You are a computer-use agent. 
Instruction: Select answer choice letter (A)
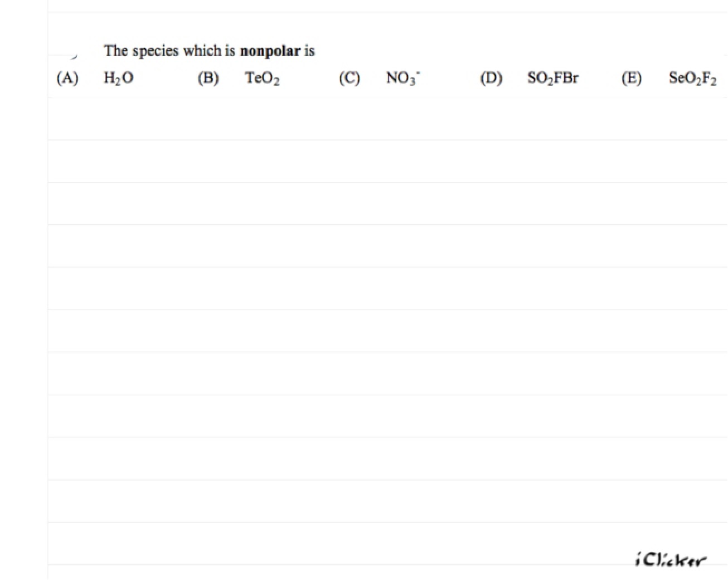(67, 78)
